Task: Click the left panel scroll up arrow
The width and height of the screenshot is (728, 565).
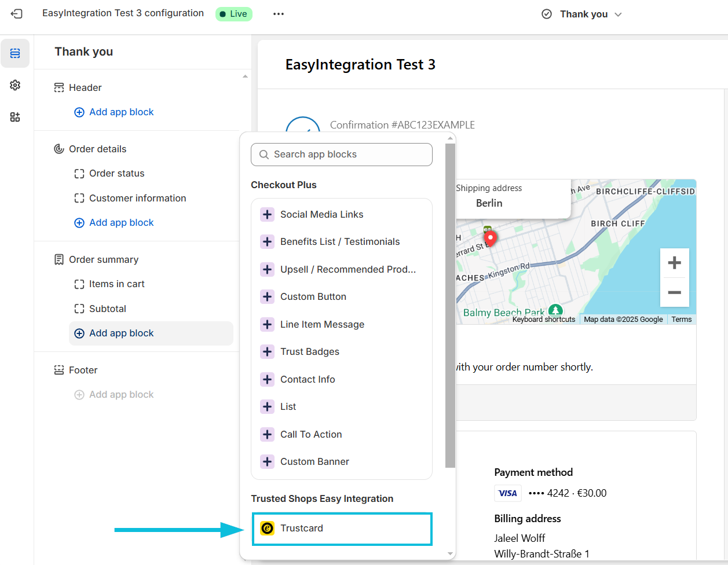Action: 245,76
